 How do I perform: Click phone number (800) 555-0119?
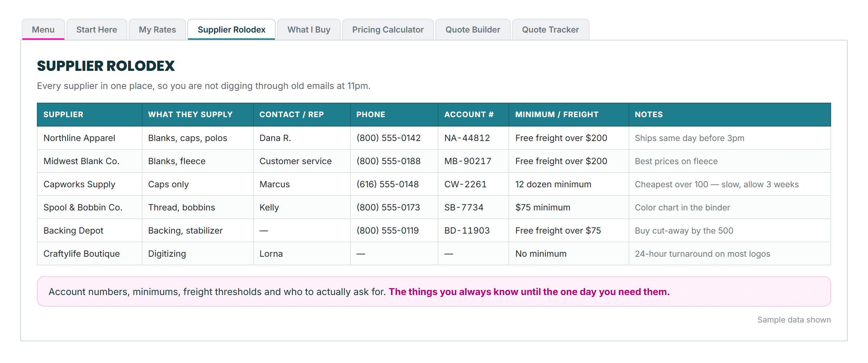pyautogui.click(x=394, y=231)
